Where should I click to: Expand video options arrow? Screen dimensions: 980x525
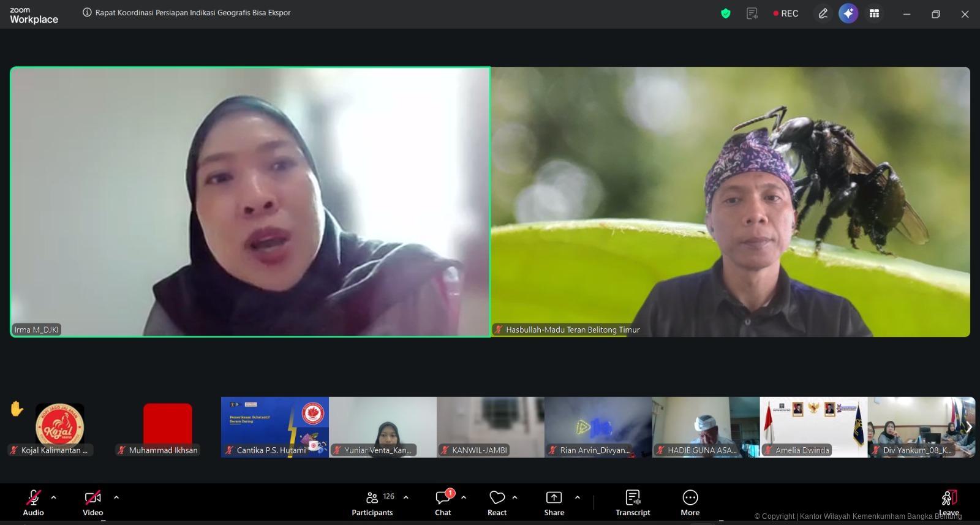(x=116, y=497)
